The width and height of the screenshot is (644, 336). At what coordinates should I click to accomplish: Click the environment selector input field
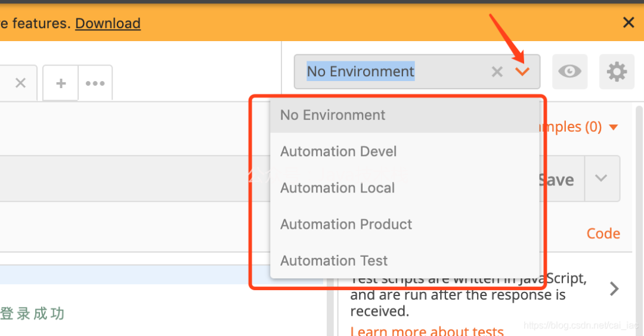point(417,72)
